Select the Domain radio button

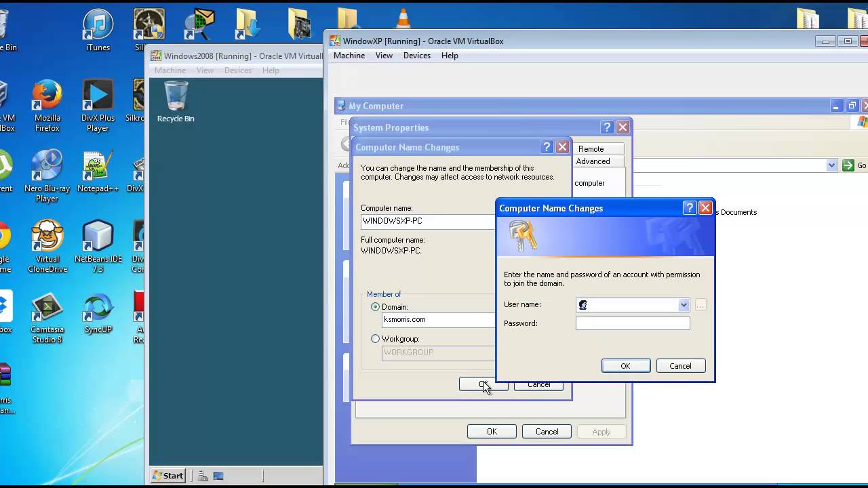[376, 307]
